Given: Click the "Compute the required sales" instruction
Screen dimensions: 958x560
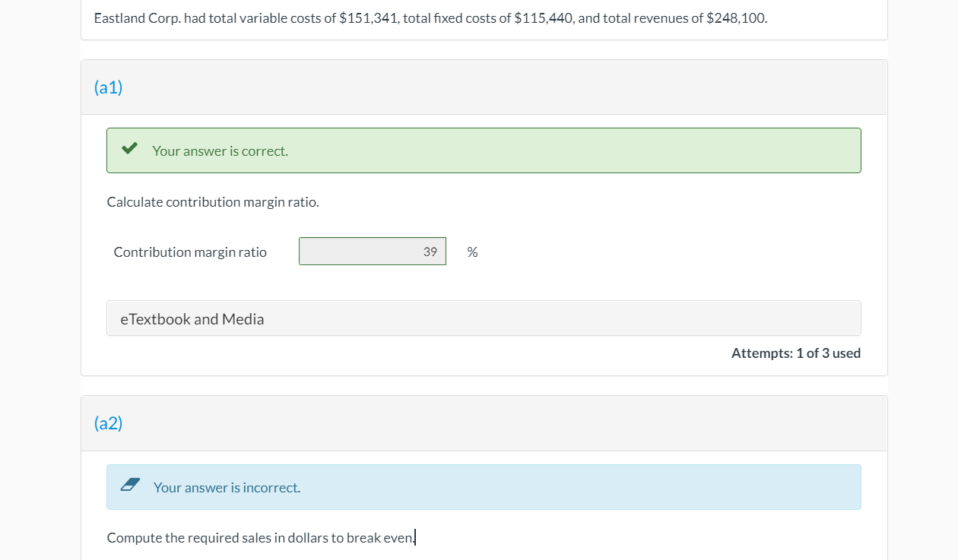Looking at the screenshot, I should click(262, 538).
